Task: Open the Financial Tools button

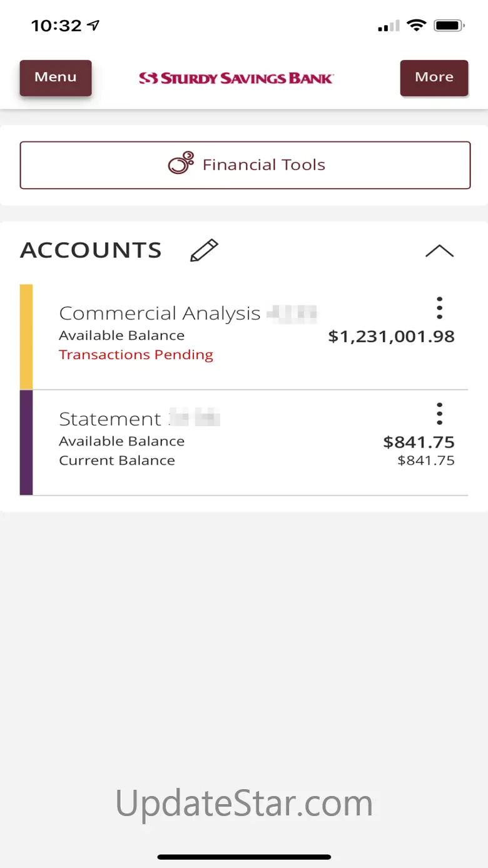Action: pos(245,165)
